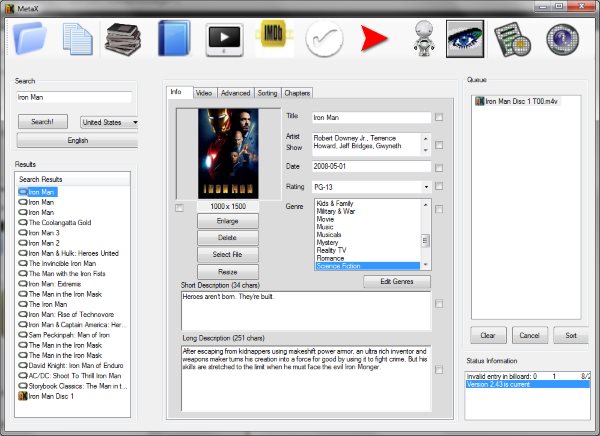The width and height of the screenshot is (600, 436).
Task: Select Iron Man Disc 1 T00.m4v in queue
Action: [517, 101]
